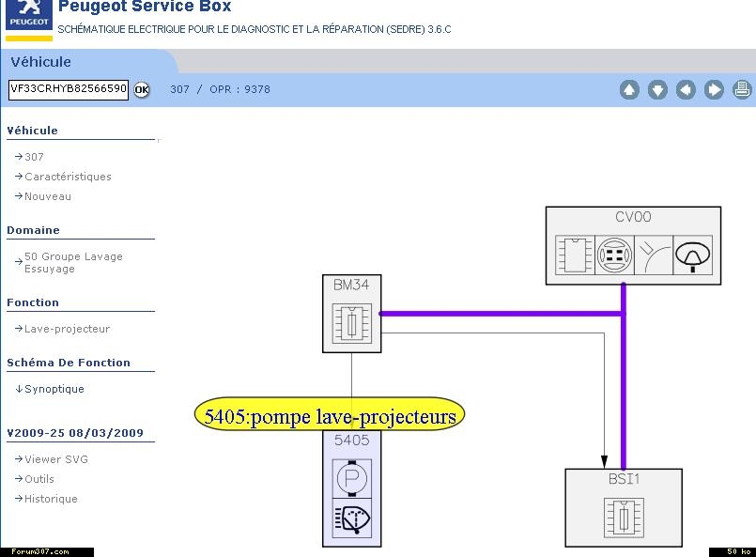The width and height of the screenshot is (756, 557).
Task: Click the up arrow navigation icon
Action: click(629, 89)
